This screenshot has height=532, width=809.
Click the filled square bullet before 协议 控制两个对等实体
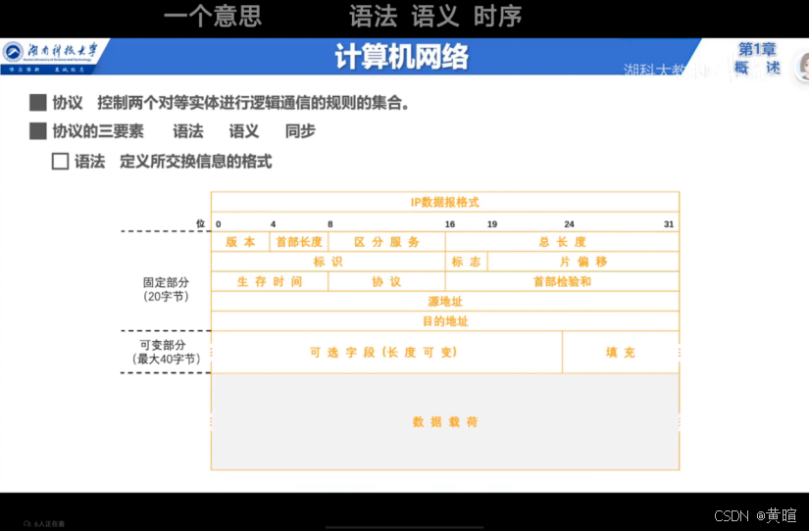tap(38, 103)
